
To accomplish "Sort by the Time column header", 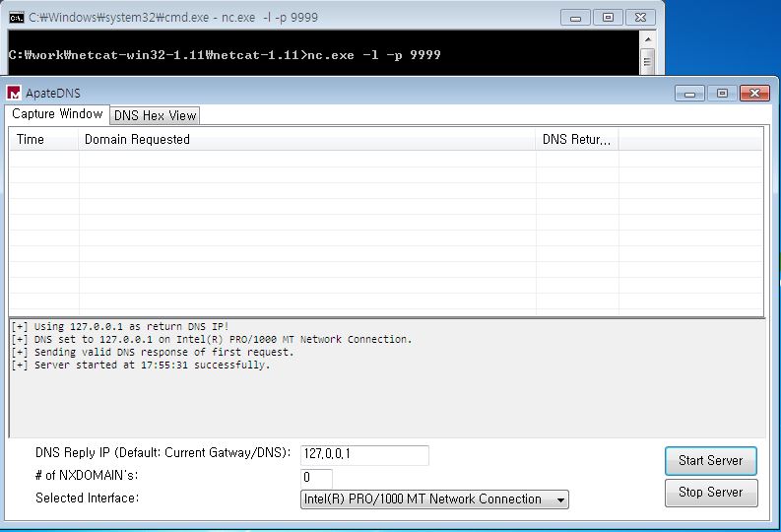I will [44, 140].
